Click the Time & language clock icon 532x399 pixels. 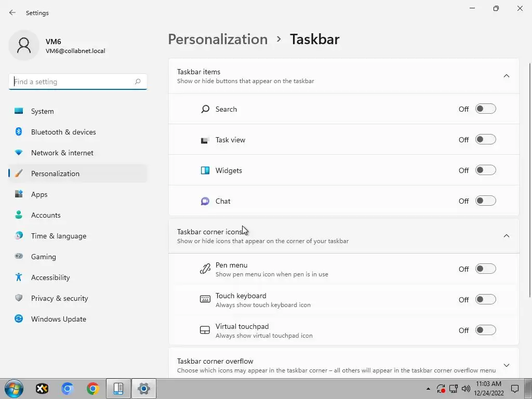tap(19, 235)
